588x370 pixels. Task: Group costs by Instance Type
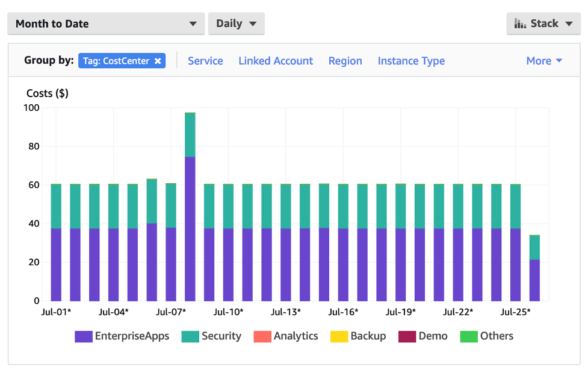[x=411, y=61]
